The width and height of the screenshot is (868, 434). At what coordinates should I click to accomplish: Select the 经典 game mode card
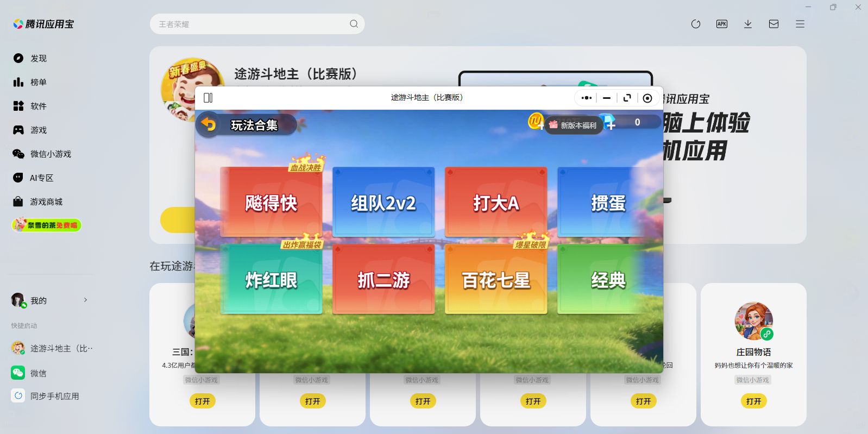point(608,279)
